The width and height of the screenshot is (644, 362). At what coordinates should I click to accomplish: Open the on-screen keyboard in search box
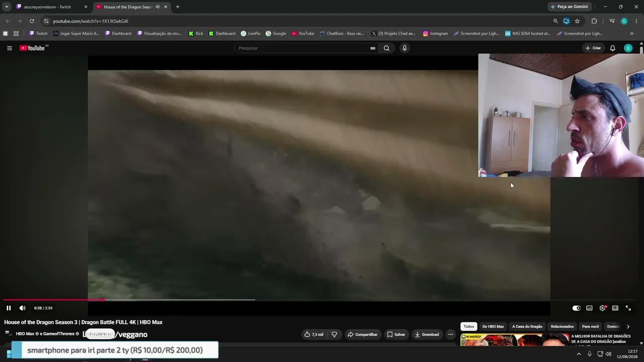pyautogui.click(x=373, y=48)
